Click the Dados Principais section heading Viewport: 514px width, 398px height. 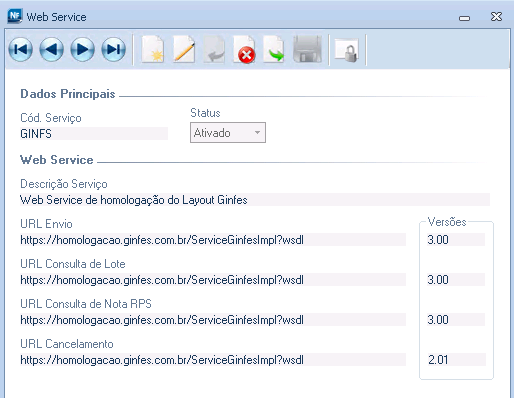68,94
